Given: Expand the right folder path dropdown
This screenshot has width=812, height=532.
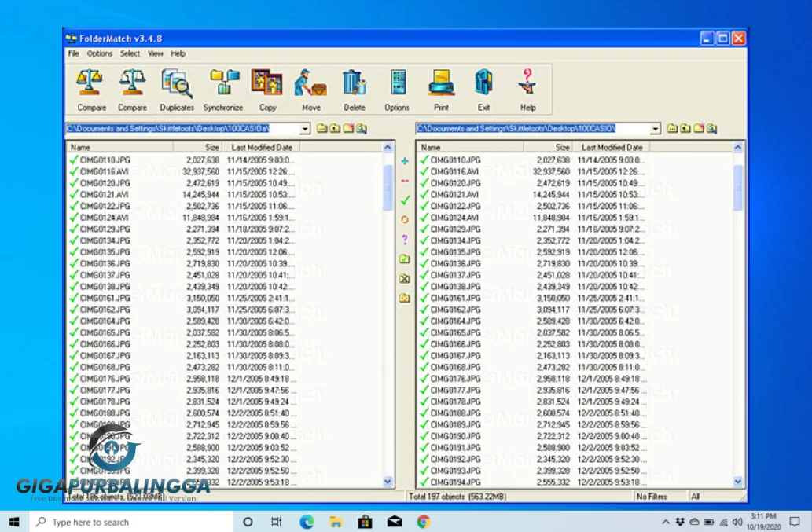Looking at the screenshot, I should point(656,128).
